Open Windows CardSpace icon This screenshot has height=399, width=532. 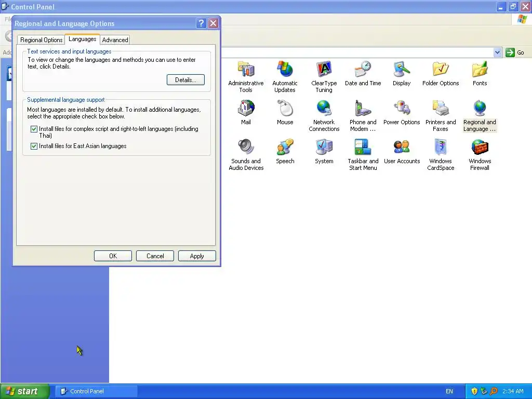[441, 155]
